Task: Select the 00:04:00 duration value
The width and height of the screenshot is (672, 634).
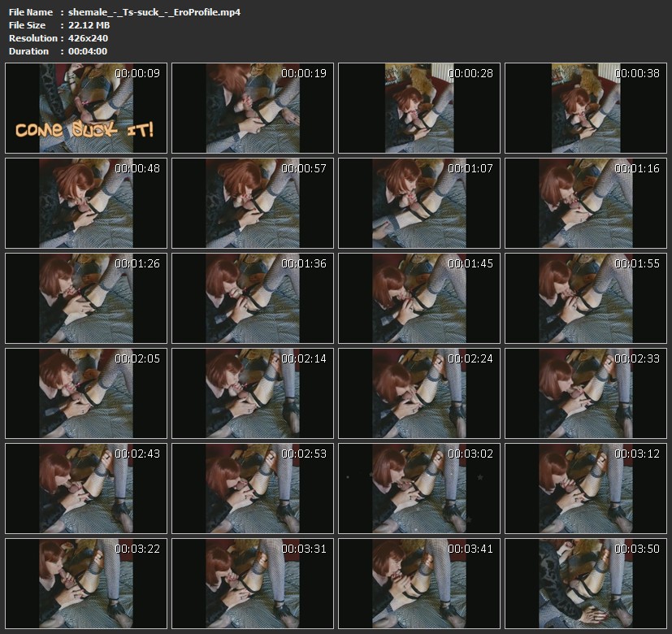Action: pyautogui.click(x=88, y=51)
